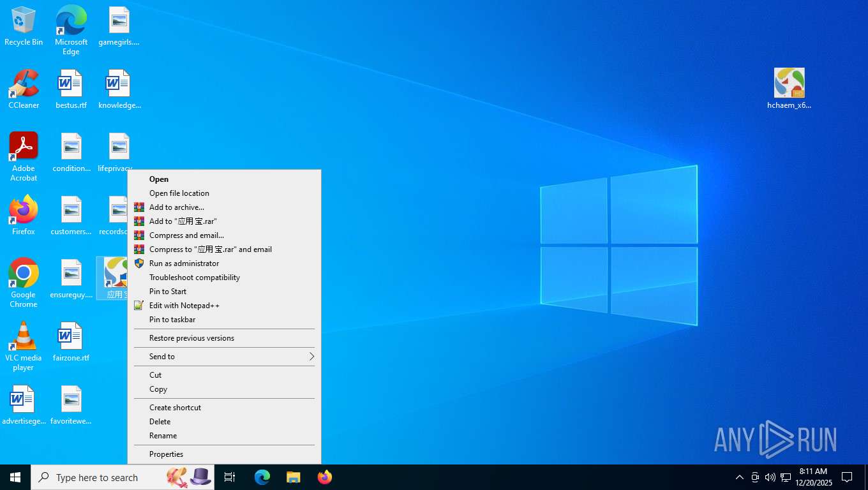Click the Windows Start button

pyautogui.click(x=15, y=477)
